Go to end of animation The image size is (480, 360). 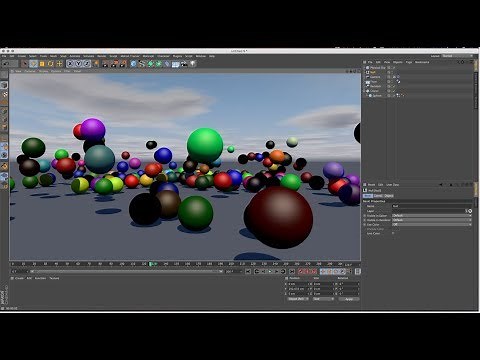tap(292, 272)
